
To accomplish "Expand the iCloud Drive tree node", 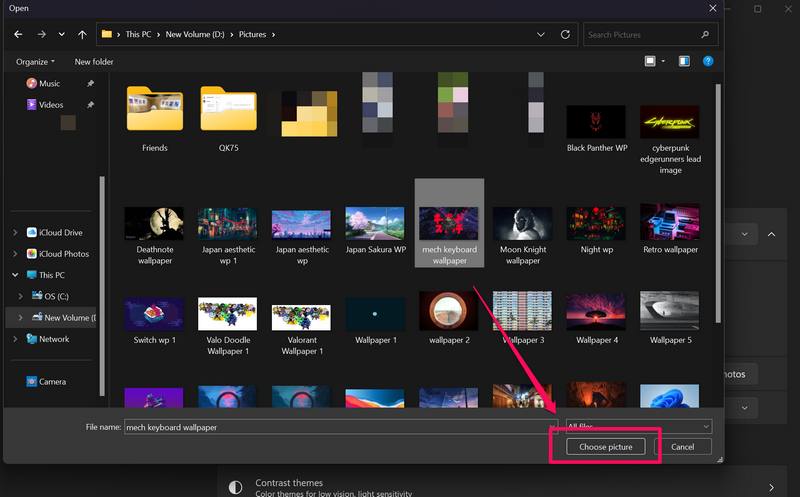I will point(14,233).
